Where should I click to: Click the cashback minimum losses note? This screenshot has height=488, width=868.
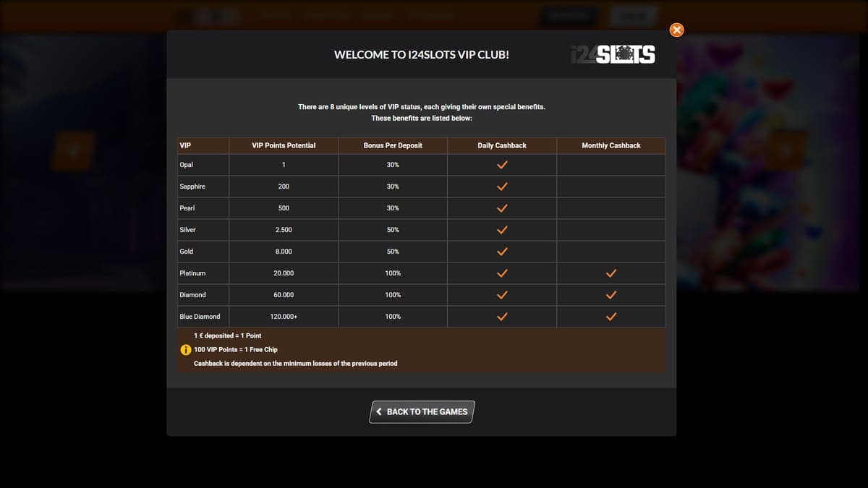pos(295,364)
